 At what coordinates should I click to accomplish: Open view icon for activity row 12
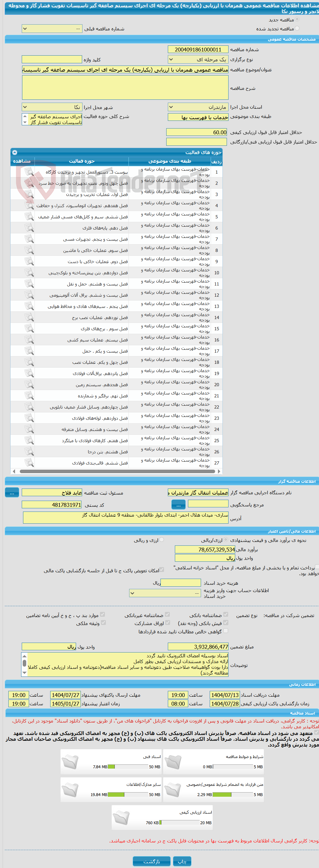29,295
